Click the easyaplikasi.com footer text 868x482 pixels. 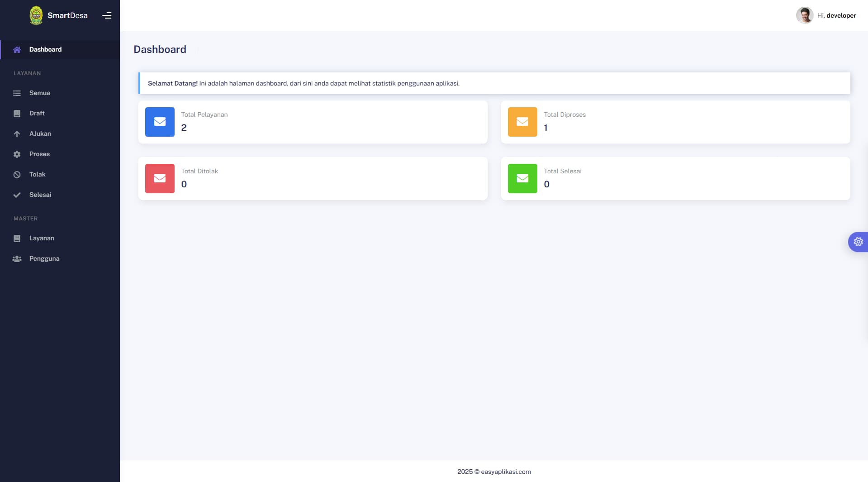[505, 472]
